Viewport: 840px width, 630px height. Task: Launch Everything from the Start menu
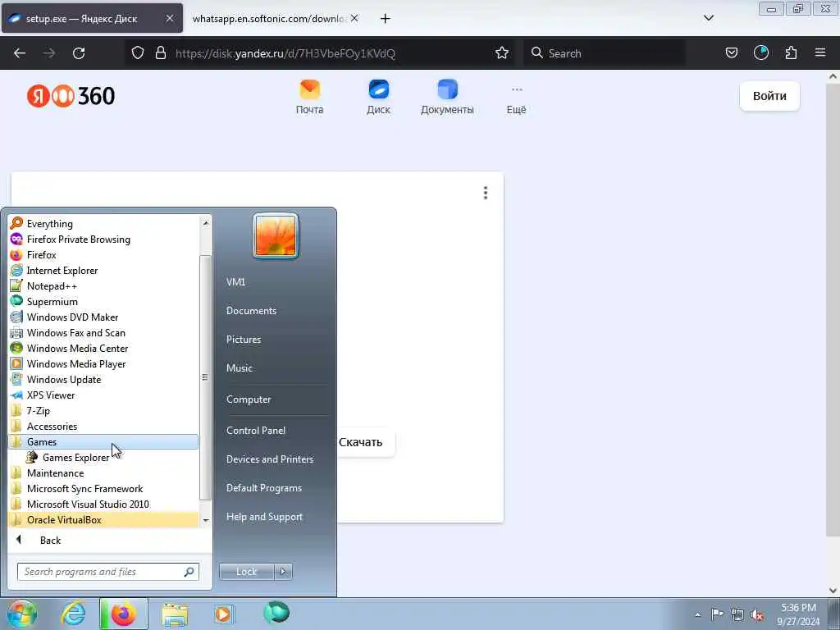click(103, 223)
